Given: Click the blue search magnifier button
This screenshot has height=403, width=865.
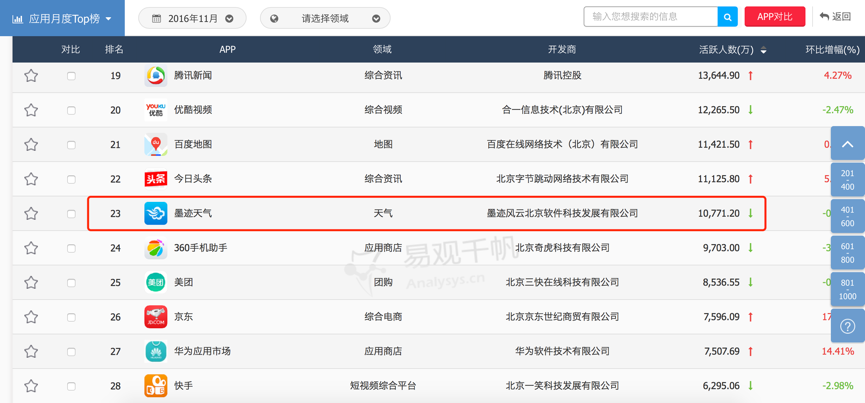Looking at the screenshot, I should (728, 17).
